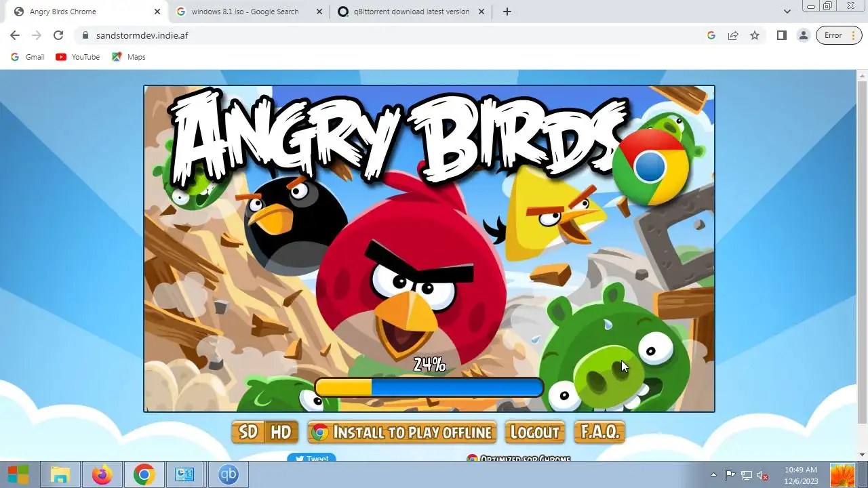View site information via the lock icon
The width and height of the screenshot is (868, 488).
[x=85, y=35]
